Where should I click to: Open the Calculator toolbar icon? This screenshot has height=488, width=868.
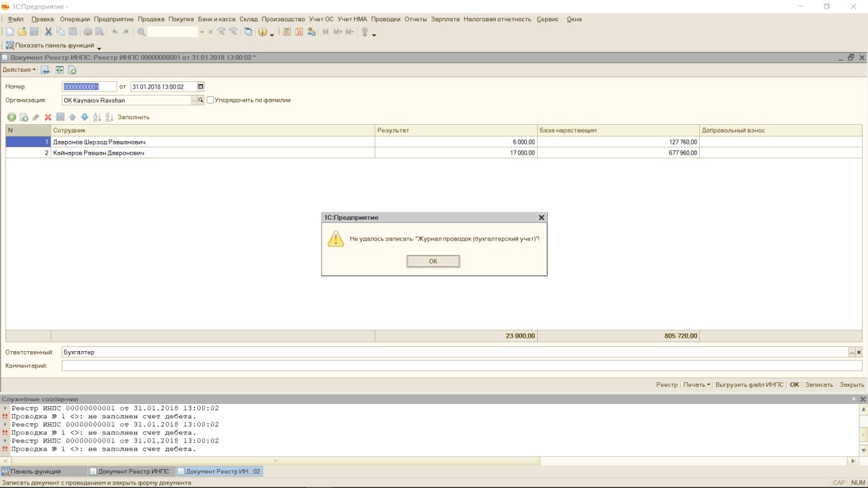tap(287, 32)
